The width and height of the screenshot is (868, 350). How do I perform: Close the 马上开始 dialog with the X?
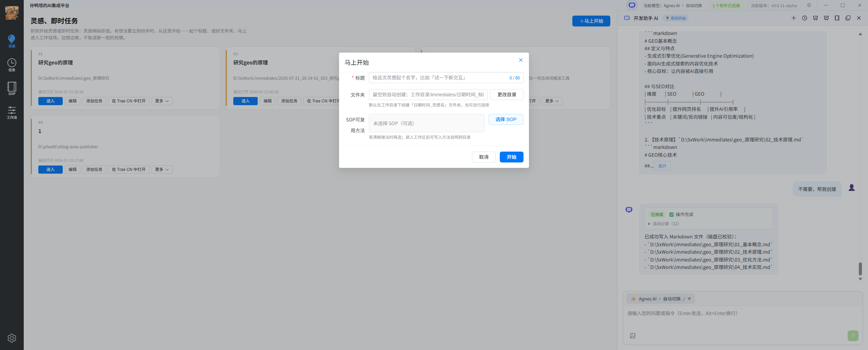521,60
